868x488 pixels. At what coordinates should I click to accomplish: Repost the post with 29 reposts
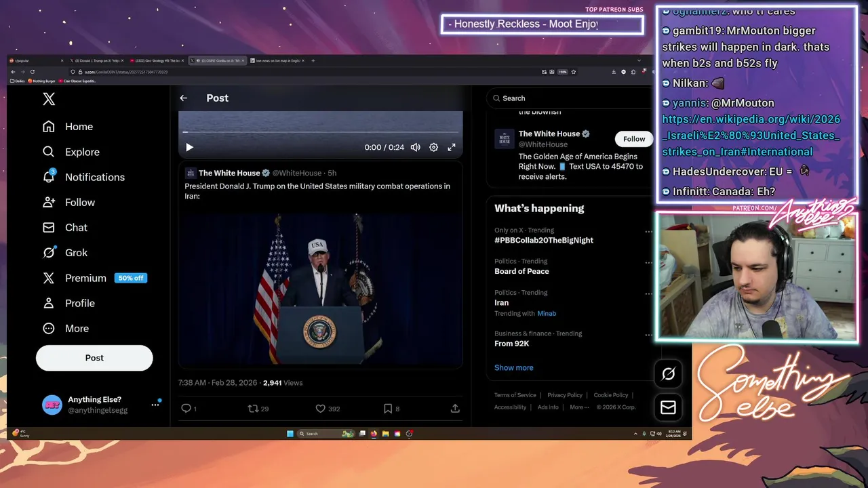point(258,409)
